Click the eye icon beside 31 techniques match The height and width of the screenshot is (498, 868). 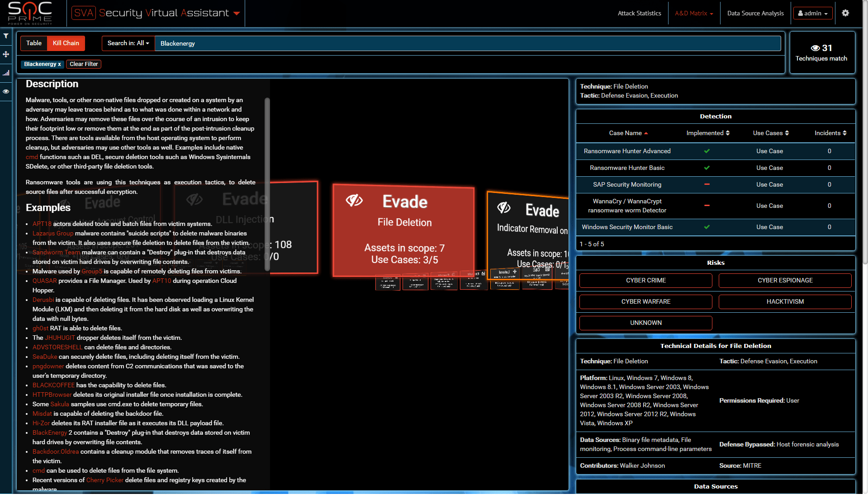(815, 48)
